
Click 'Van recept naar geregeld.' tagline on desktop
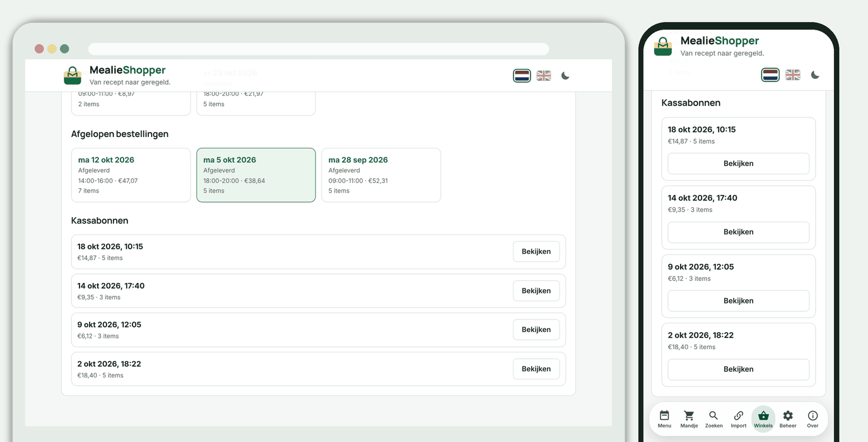point(130,82)
